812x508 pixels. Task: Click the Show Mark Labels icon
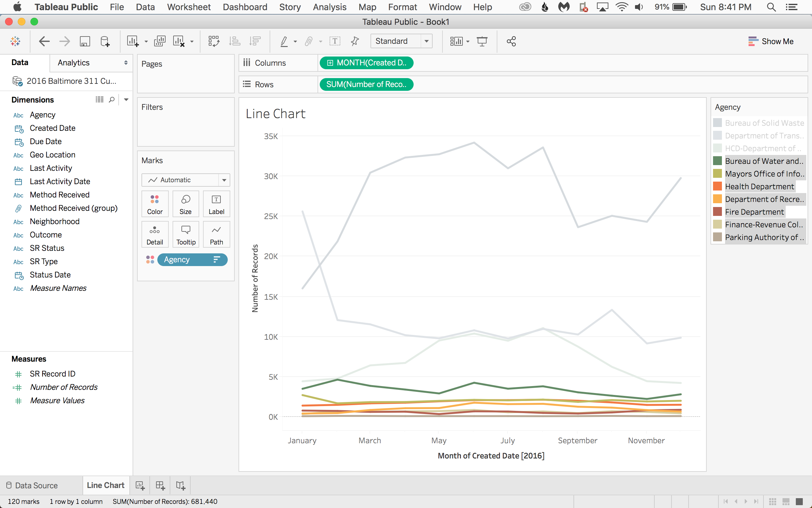(335, 41)
